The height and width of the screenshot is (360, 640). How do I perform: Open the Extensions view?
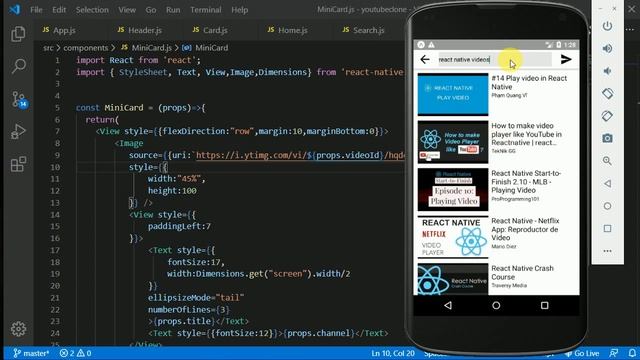pyautogui.click(x=18, y=164)
